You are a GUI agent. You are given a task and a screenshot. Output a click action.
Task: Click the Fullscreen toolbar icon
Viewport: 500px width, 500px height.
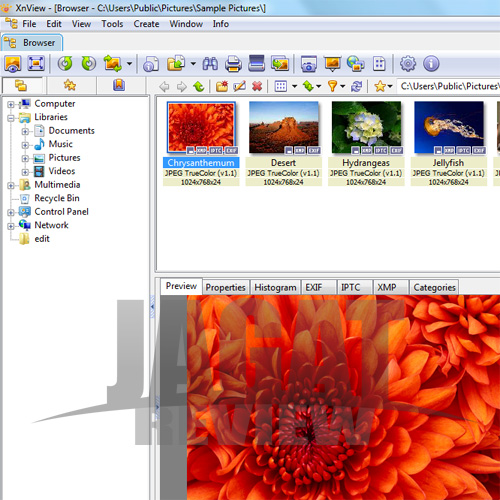pyautogui.click(x=36, y=63)
